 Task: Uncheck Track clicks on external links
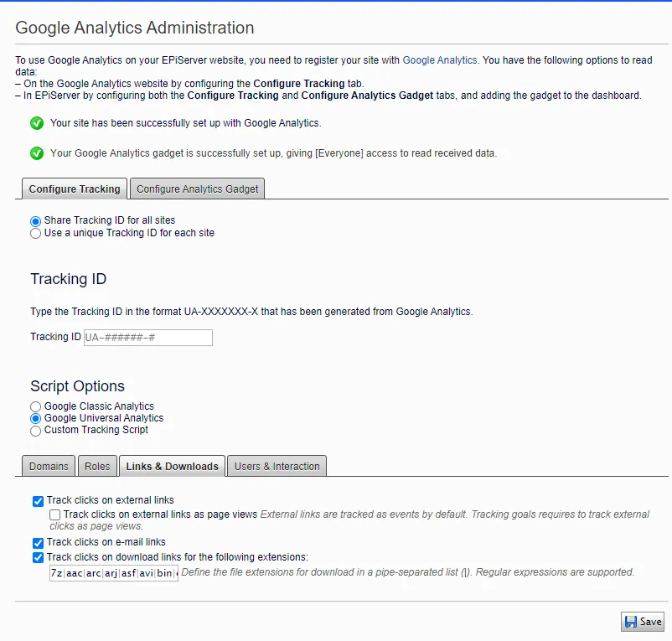39,501
